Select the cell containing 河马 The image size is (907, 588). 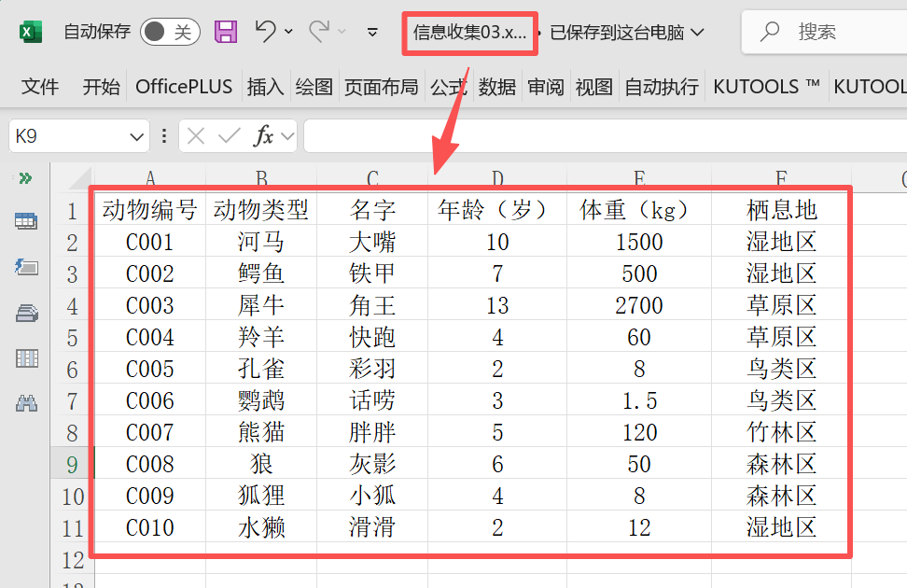coord(260,242)
